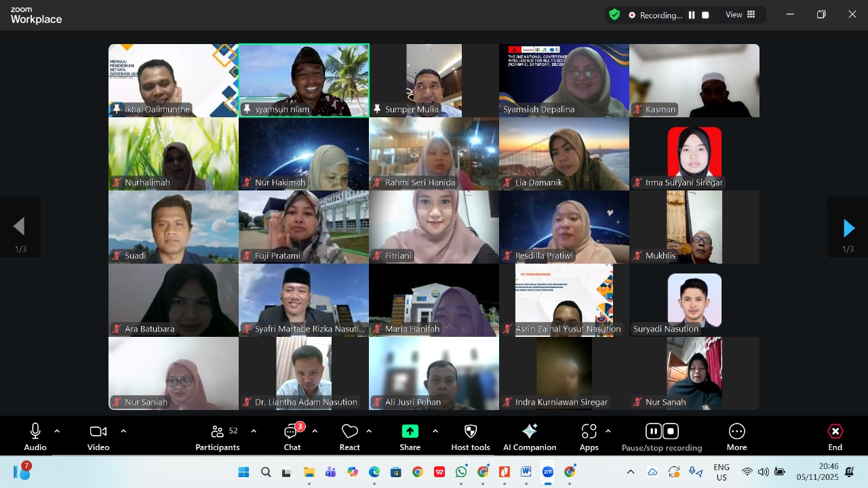Go to next gallery page
This screenshot has height=488, width=868.
848,228
